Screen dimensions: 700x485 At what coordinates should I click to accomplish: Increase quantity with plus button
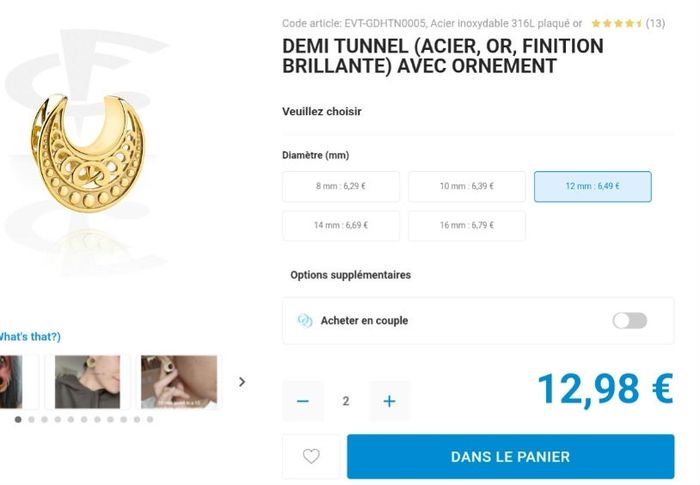[x=389, y=401]
